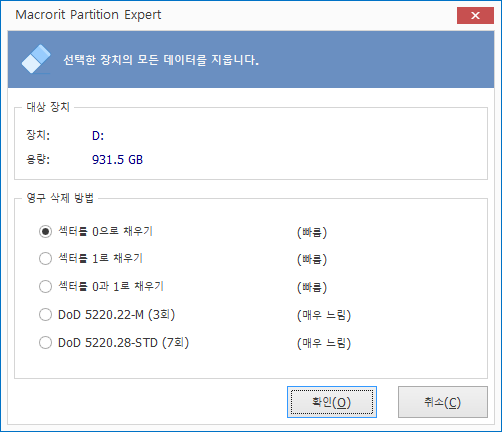Click the (빠름) text beside 섹터를 1로 채우기
This screenshot has width=502, height=432.
tap(312, 259)
